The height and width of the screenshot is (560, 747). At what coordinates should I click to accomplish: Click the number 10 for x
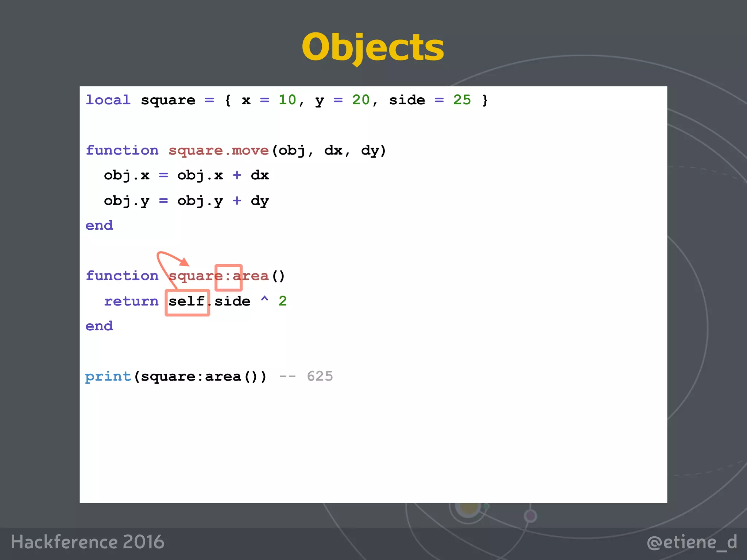pos(287,100)
